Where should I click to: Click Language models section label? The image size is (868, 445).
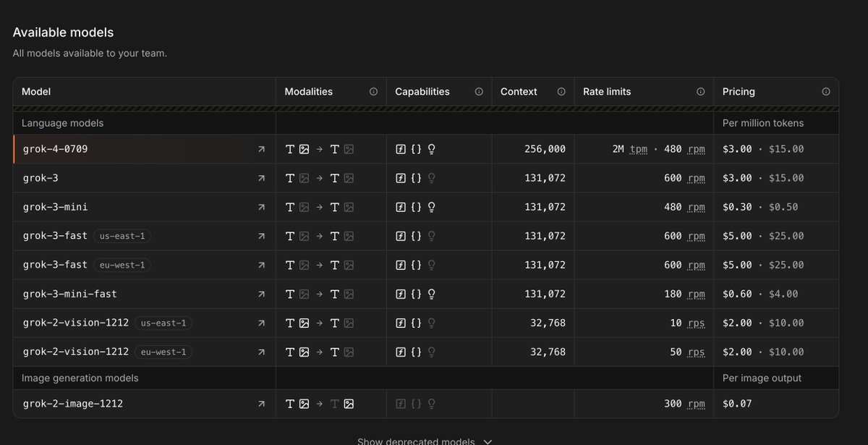coord(62,123)
